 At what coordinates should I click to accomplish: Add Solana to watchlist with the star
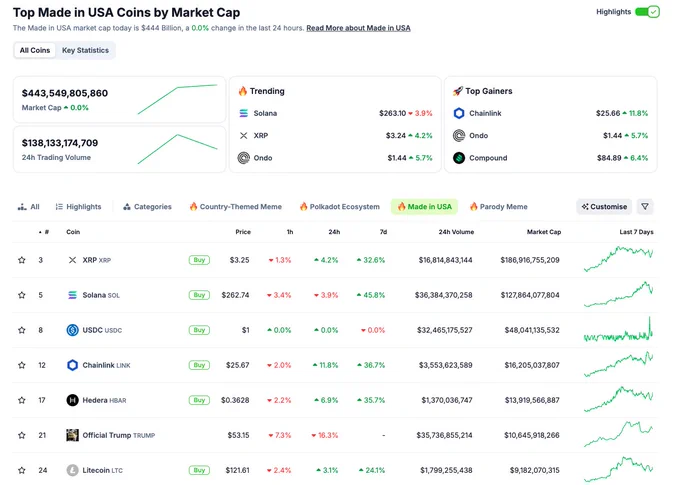click(22, 295)
